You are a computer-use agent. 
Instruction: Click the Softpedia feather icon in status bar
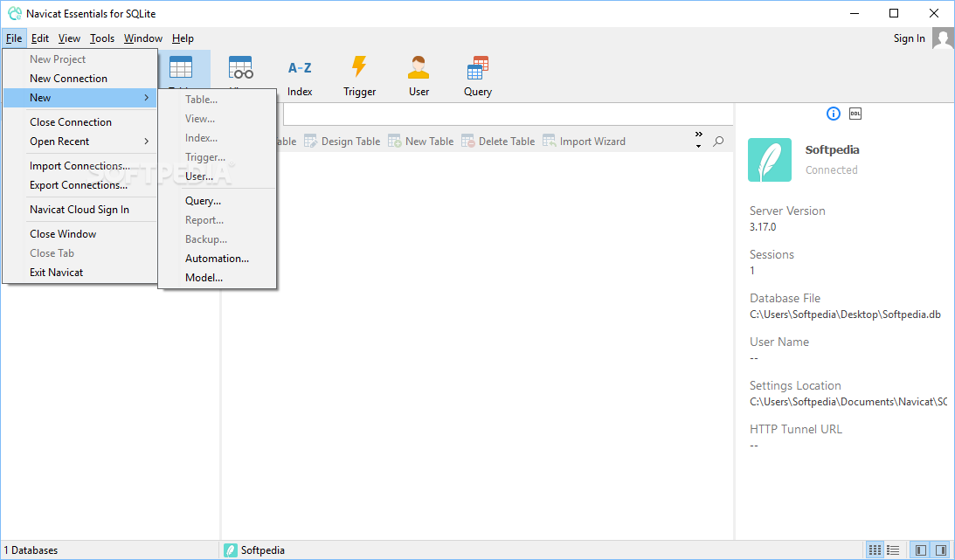tap(230, 550)
